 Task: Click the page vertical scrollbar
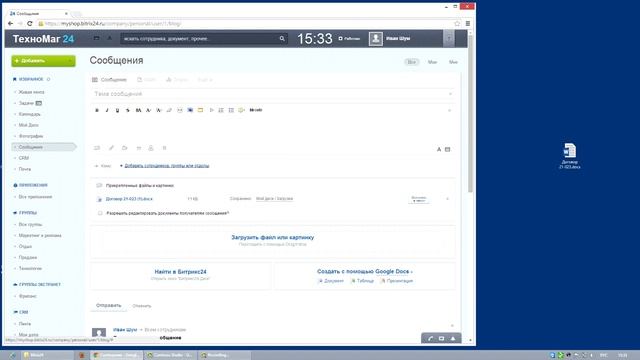point(470,114)
